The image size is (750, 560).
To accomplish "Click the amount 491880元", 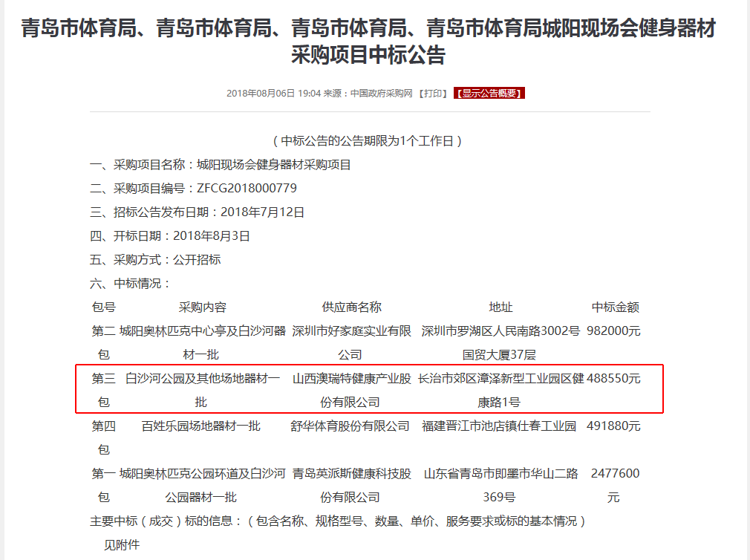I will 613,426.
